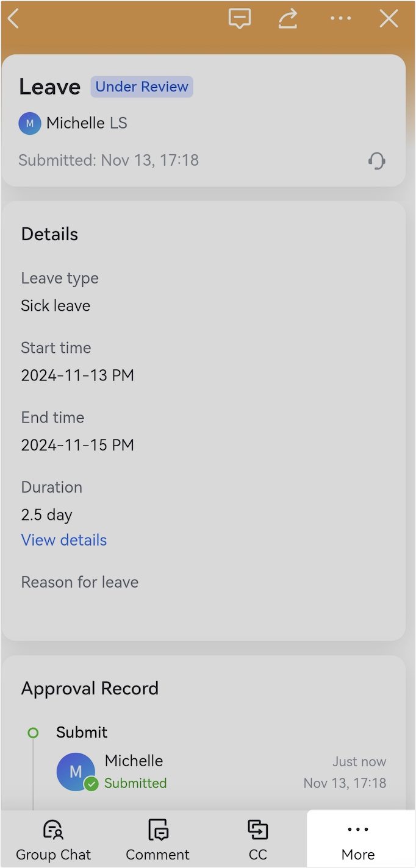This screenshot has width=416, height=868.
Task: Open the View details link
Action: click(x=63, y=540)
